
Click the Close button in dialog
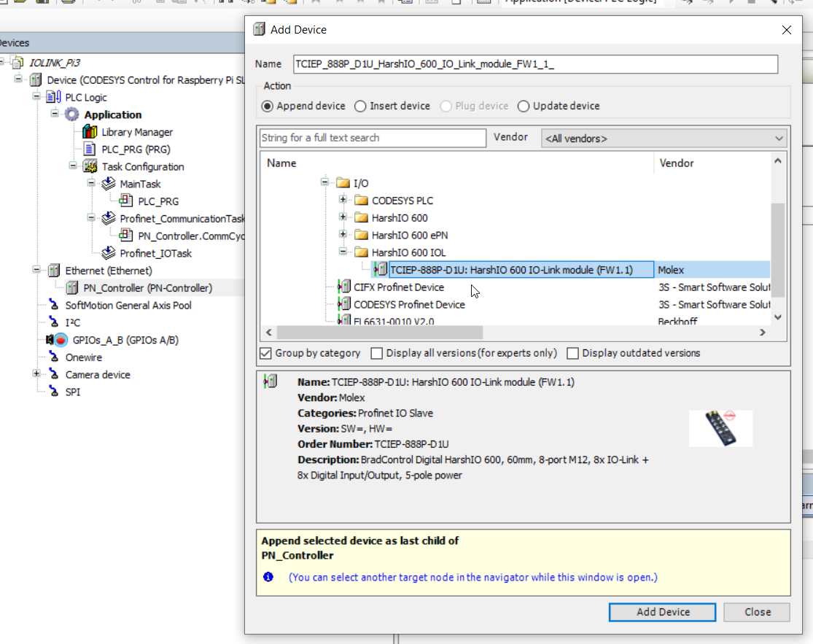click(x=757, y=612)
